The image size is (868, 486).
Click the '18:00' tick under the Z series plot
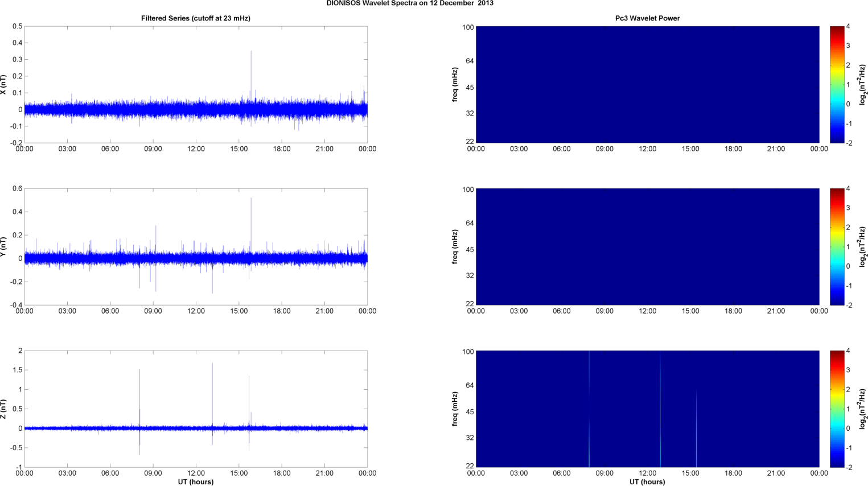click(x=282, y=473)
